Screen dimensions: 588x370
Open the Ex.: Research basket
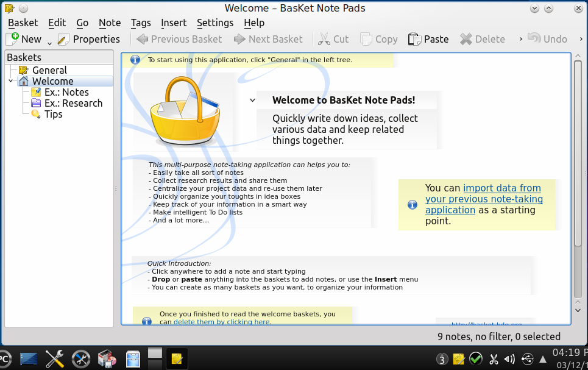73,103
